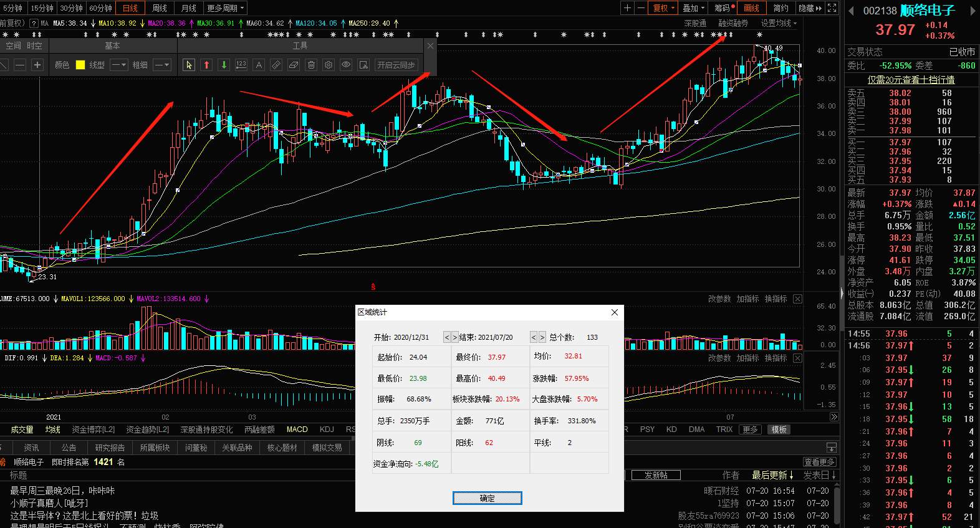
Task: Toggle drawing visibility eye icon
Action: point(346,65)
